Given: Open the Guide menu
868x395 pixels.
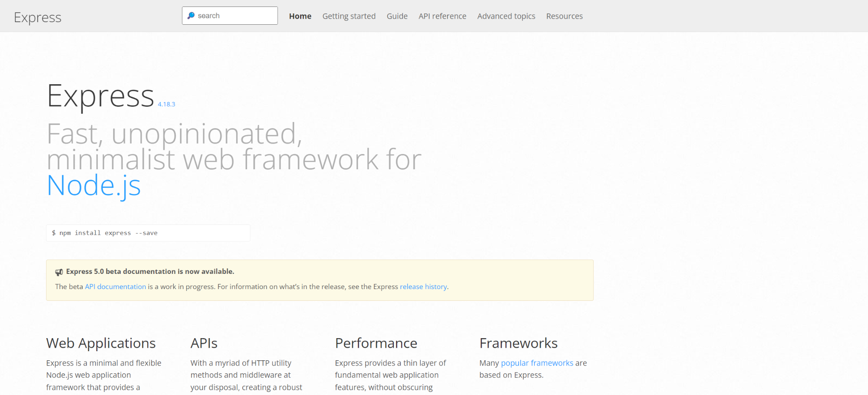Looking at the screenshot, I should [x=397, y=16].
